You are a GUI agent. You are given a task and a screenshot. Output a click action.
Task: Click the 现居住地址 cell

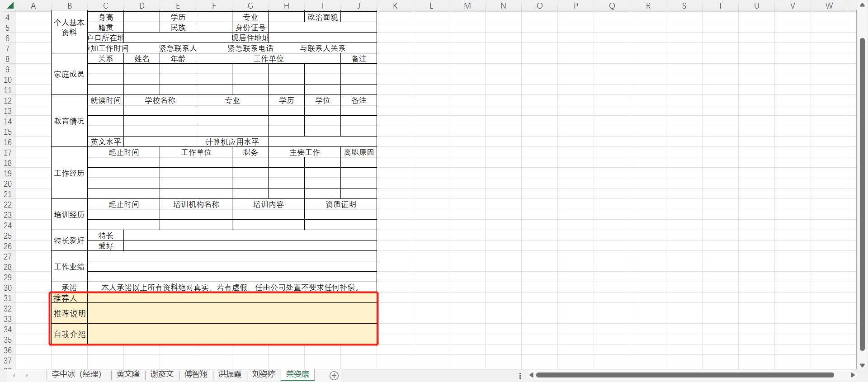pyautogui.click(x=250, y=38)
